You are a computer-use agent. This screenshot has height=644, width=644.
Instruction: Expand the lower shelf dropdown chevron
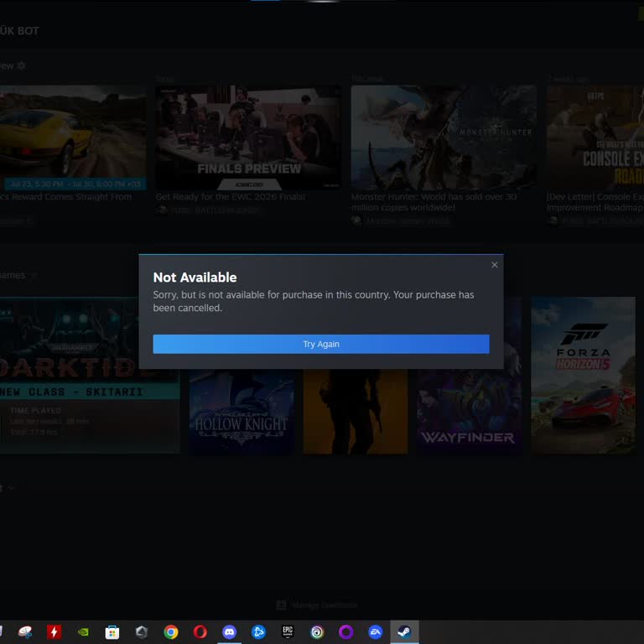click(11, 487)
